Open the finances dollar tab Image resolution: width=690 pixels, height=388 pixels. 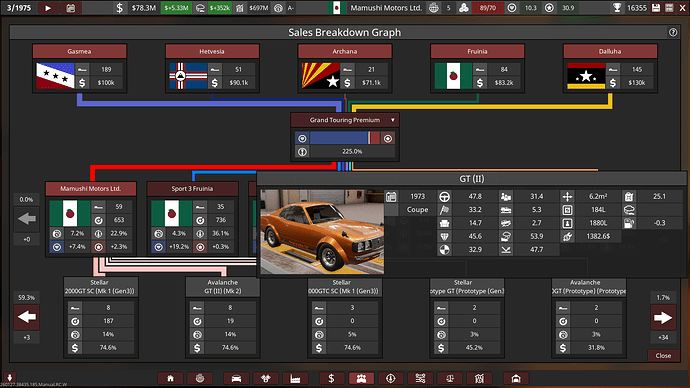(x=331, y=378)
